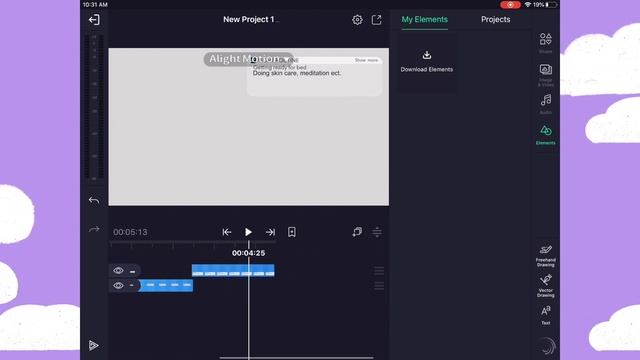The width and height of the screenshot is (640, 360).
Task: Tap the battery status indicator
Action: [551, 4]
